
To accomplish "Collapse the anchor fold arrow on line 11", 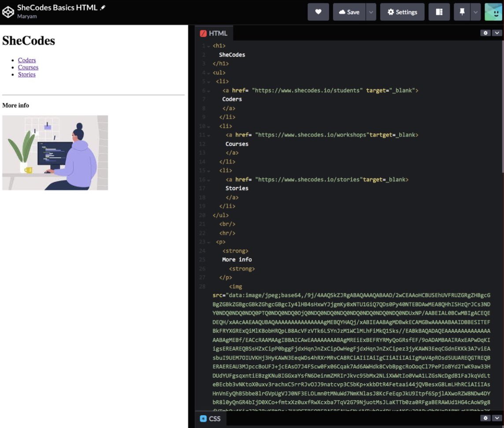I will [208, 135].
